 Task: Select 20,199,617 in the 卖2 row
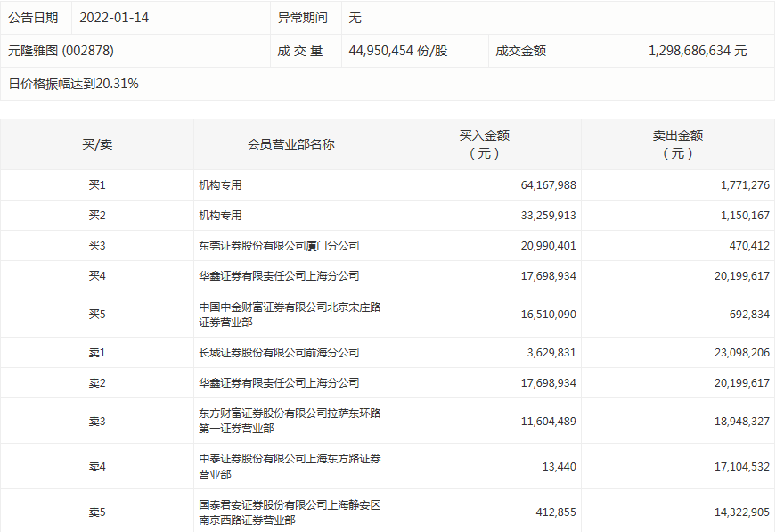click(x=742, y=382)
